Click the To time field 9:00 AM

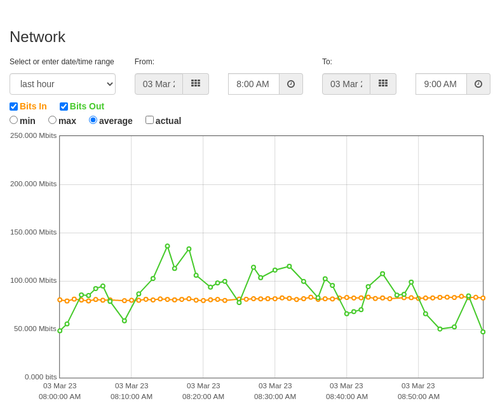[441, 84]
